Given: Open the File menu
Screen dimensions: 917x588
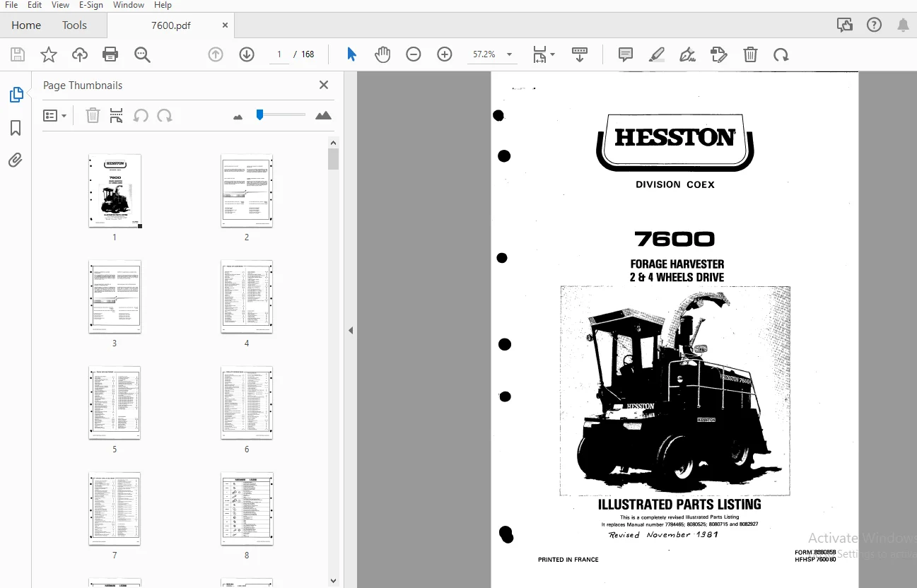Looking at the screenshot, I should 11,5.
